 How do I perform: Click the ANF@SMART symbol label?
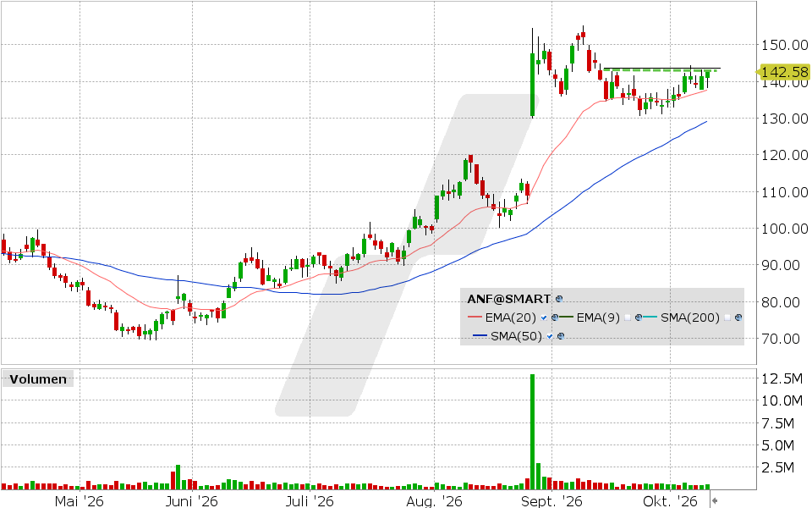click(508, 299)
